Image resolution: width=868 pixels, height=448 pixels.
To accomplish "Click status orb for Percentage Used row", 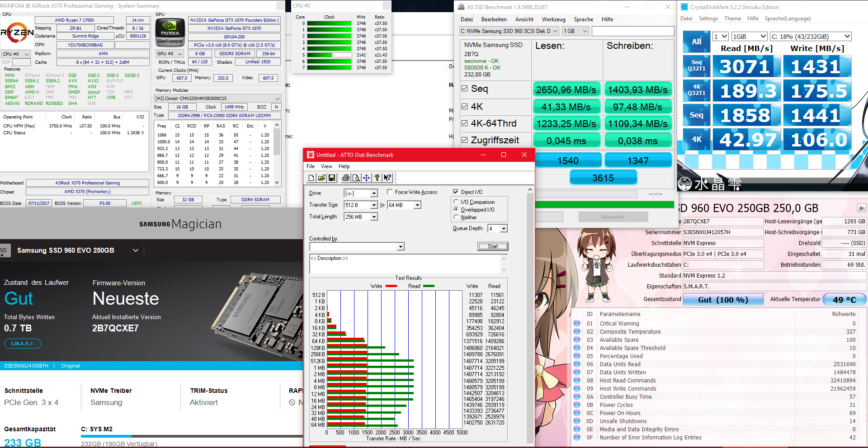I will click(577, 356).
